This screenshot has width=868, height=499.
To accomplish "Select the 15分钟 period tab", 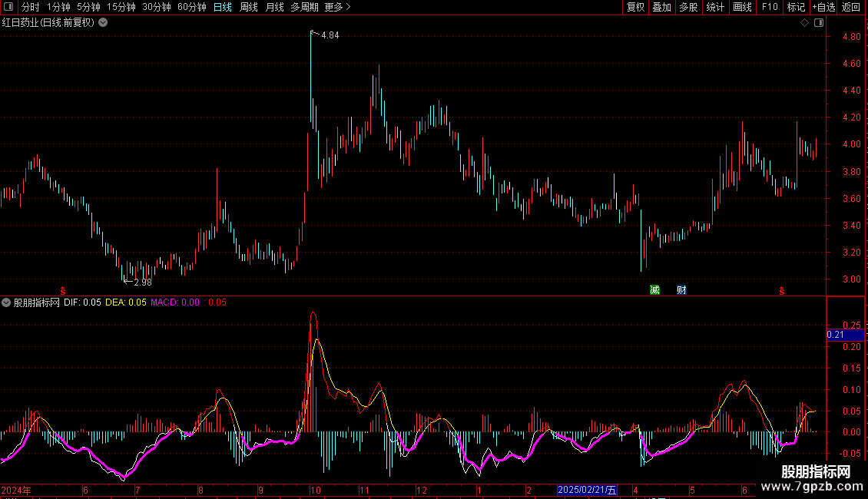I will click(121, 7).
